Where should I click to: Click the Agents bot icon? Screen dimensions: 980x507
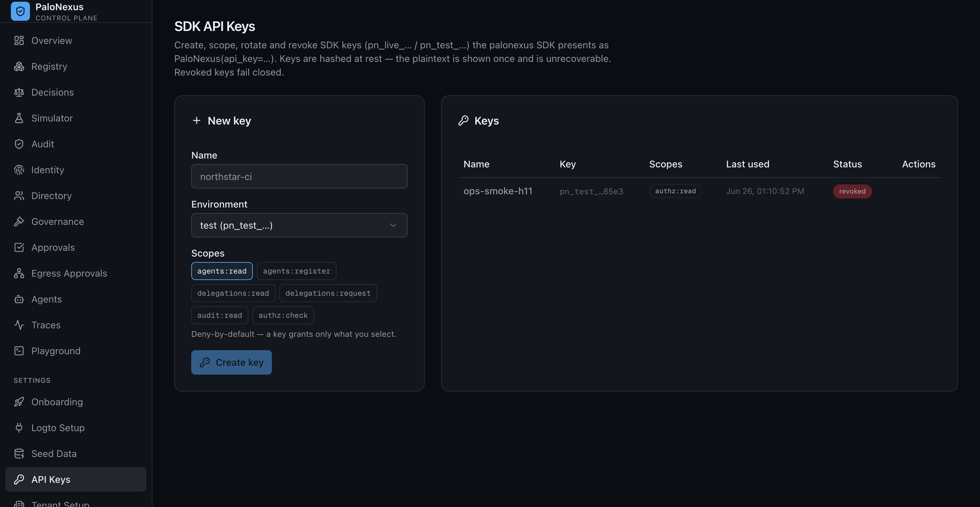[19, 299]
